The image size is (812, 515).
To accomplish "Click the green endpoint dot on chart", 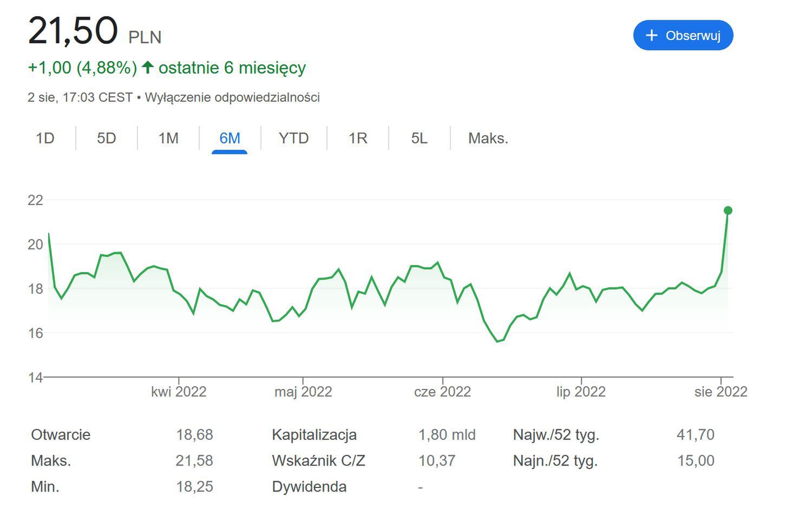I will click(x=728, y=210).
